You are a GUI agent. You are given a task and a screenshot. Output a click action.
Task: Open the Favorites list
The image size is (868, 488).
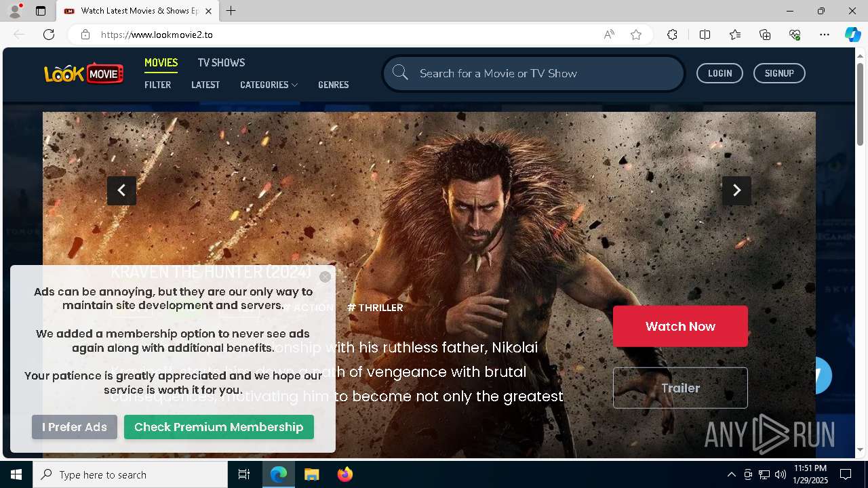(735, 35)
